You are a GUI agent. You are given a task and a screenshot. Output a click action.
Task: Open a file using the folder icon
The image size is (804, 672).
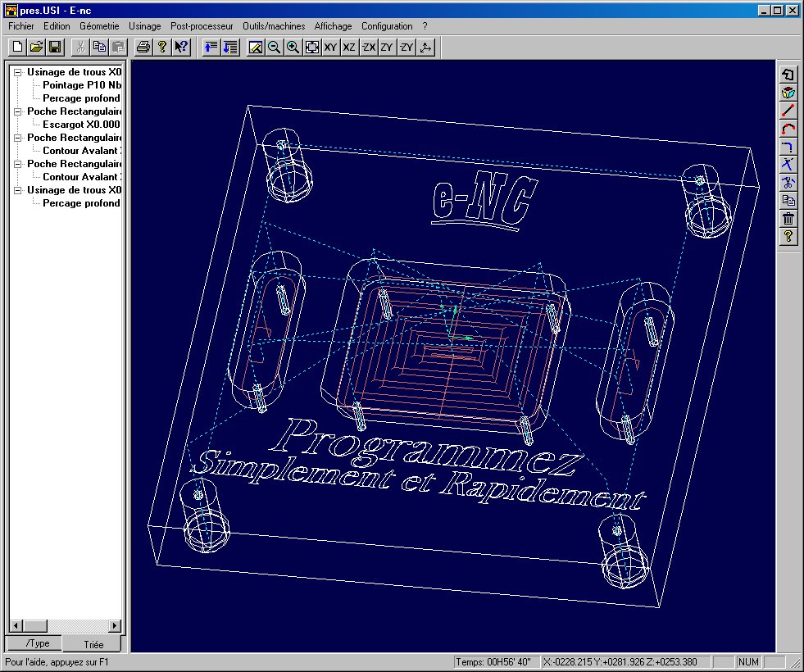pos(36,48)
